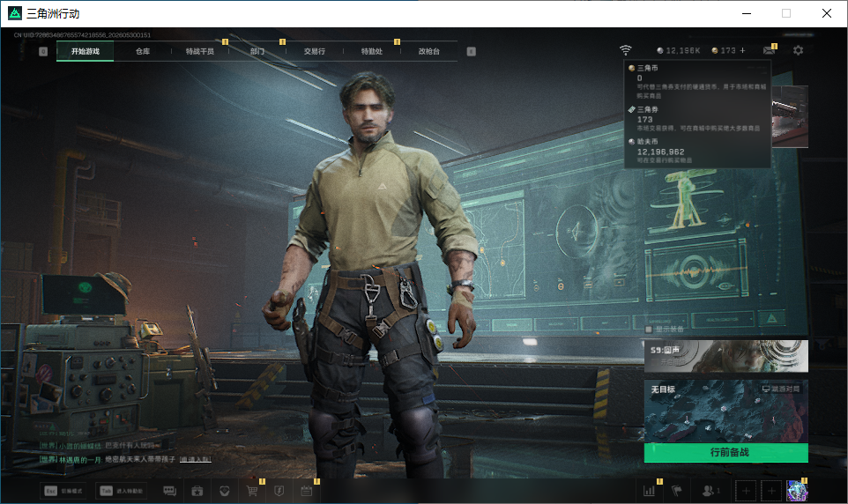Open the statistics bar chart icon
The height and width of the screenshot is (504, 848).
click(x=649, y=491)
